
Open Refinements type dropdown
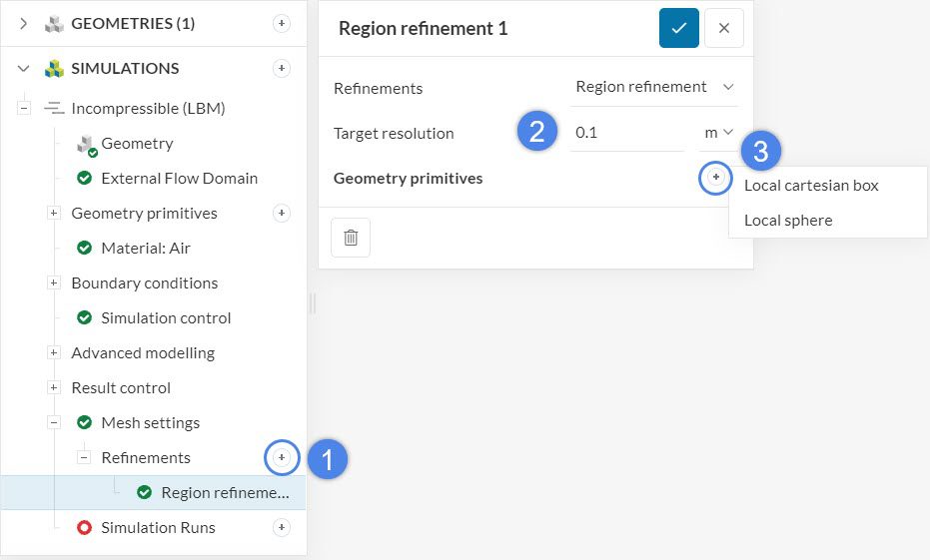tap(654, 87)
